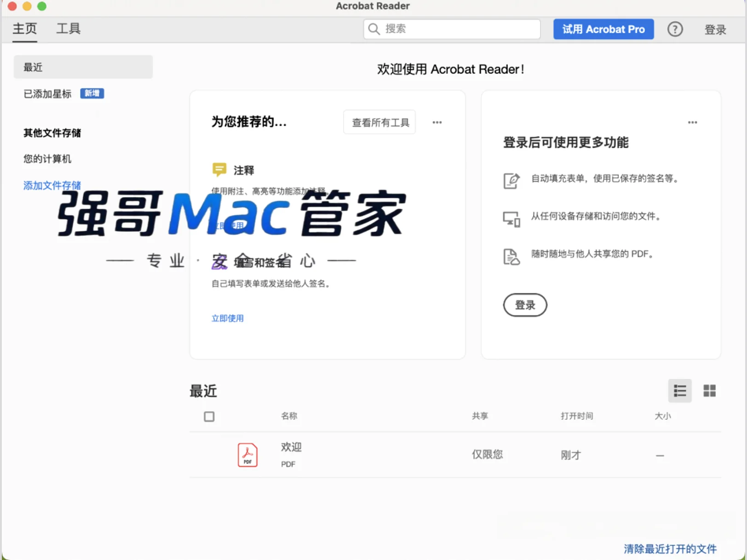Select 已添加星标 in the sidebar
Image resolution: width=747 pixels, height=560 pixels.
coord(47,94)
